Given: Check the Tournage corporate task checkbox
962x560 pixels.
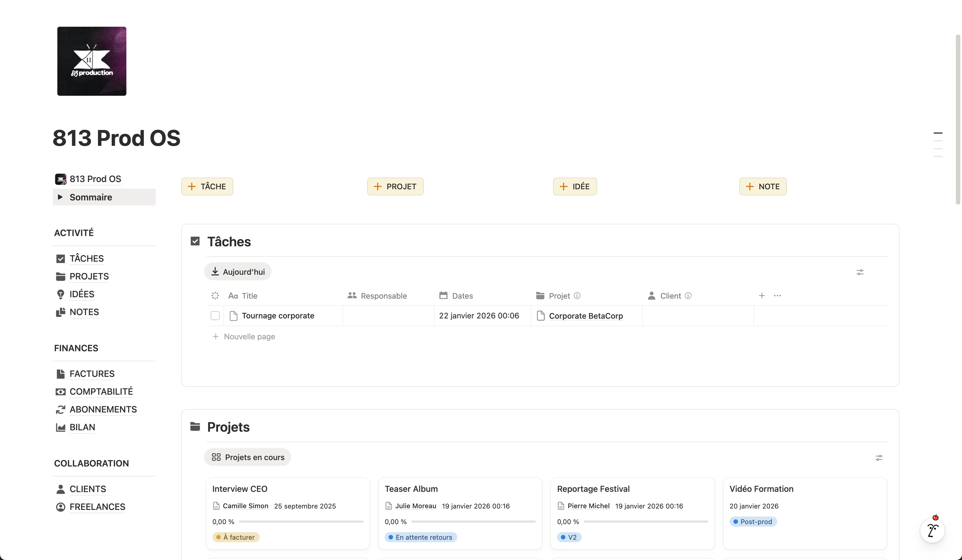Looking at the screenshot, I should pos(215,315).
